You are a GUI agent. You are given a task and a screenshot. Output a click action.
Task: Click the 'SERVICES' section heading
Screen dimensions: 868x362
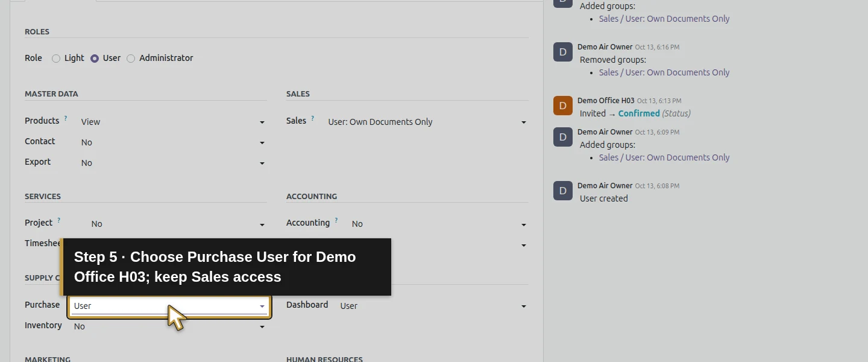tap(43, 197)
